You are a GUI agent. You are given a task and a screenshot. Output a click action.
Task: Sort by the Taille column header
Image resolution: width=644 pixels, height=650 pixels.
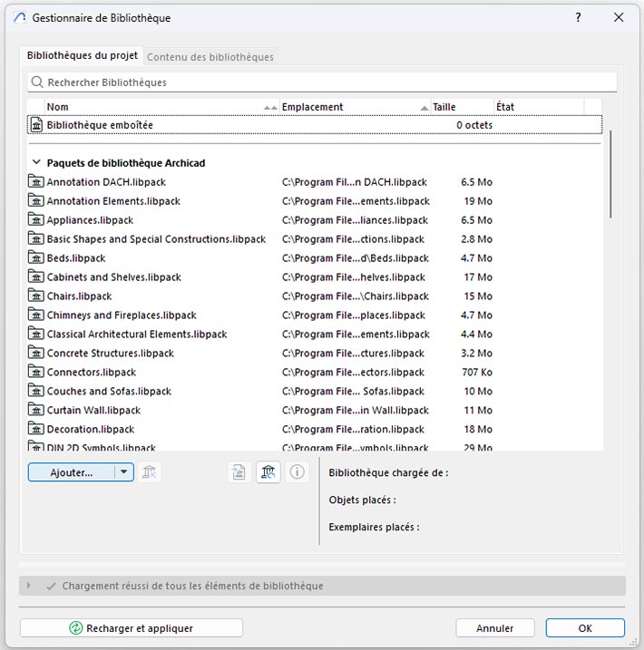point(463,107)
